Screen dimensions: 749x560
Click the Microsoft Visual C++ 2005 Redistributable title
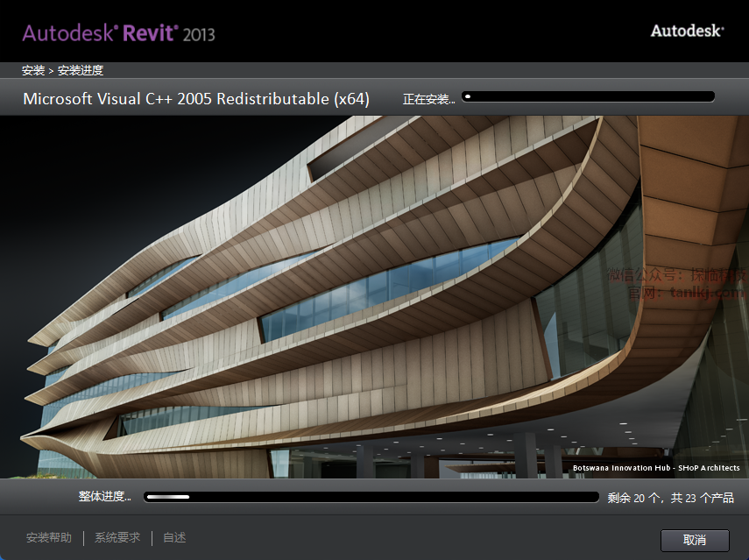coord(196,99)
